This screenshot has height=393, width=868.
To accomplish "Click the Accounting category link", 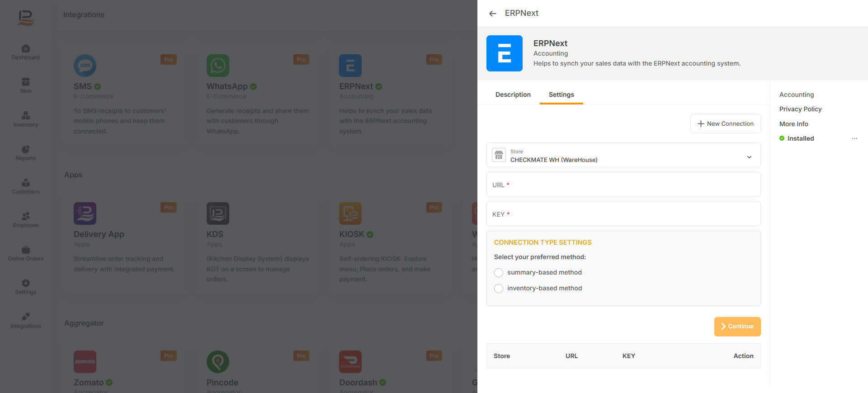I will click(797, 95).
